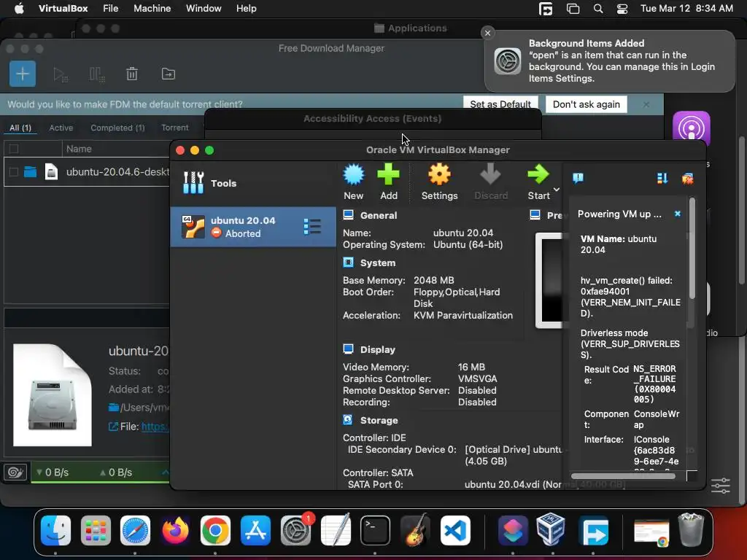The height and width of the screenshot is (560, 747).
Task: Open Launchpad from the Dock
Action: click(96, 530)
